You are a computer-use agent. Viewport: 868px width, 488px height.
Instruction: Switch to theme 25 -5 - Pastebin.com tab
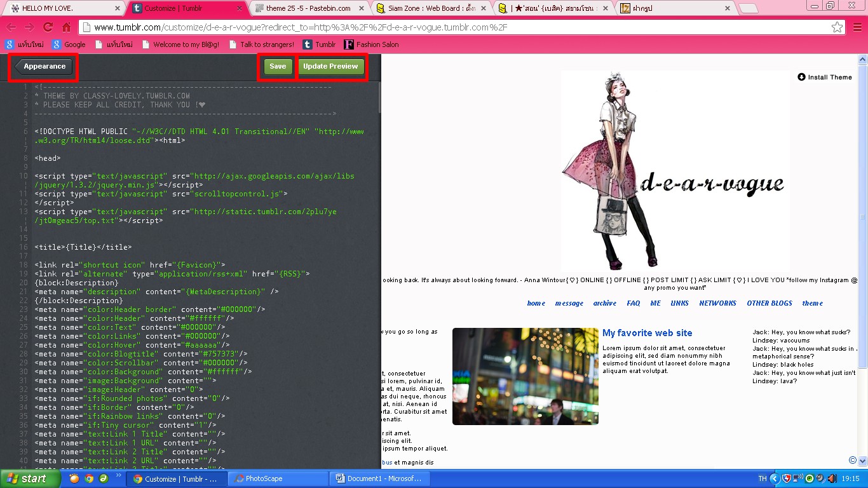click(308, 8)
